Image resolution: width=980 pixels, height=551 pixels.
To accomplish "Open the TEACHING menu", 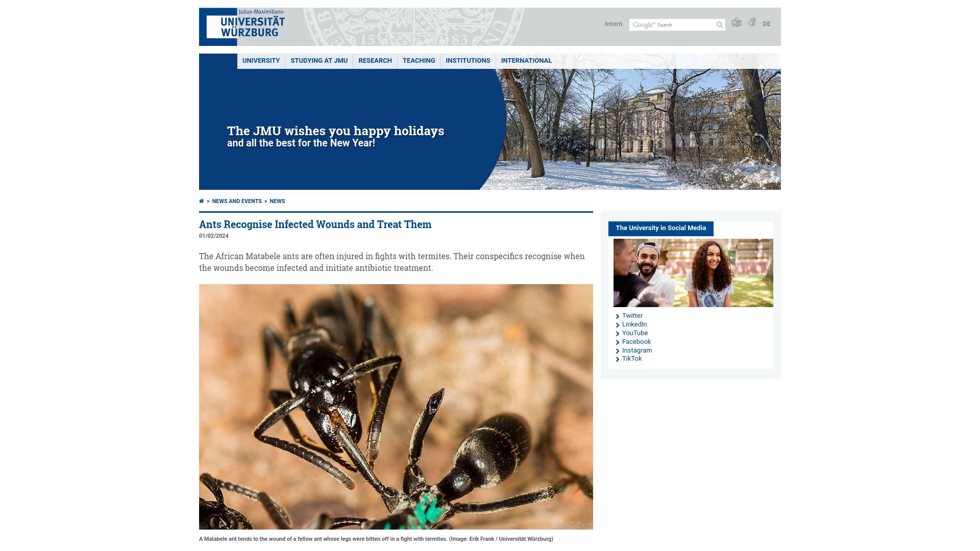I will 419,61.
